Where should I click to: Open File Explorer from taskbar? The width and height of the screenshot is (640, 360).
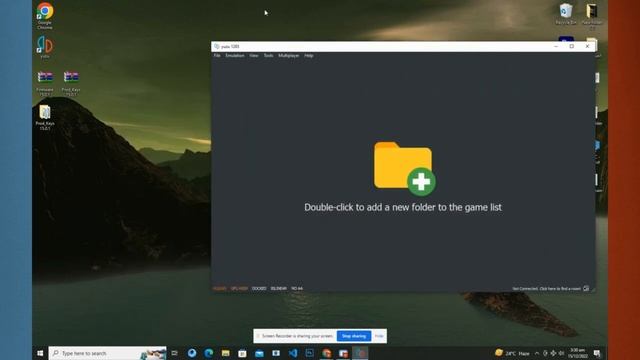[225, 353]
